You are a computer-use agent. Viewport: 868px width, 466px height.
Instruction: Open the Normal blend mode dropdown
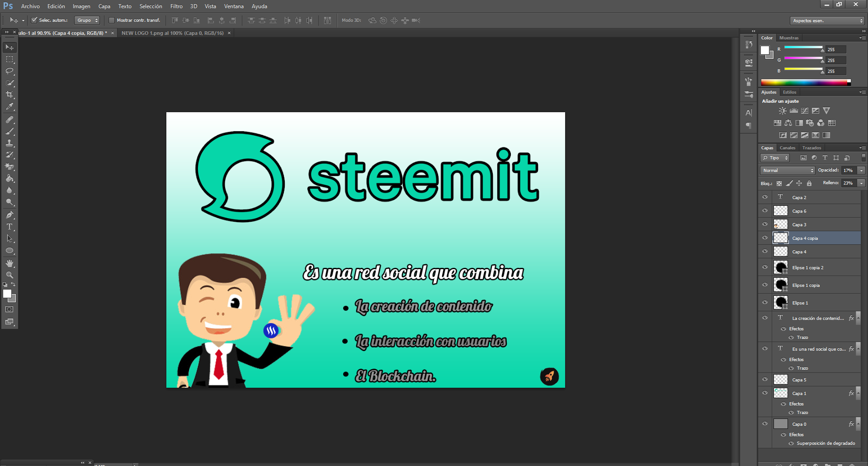788,171
